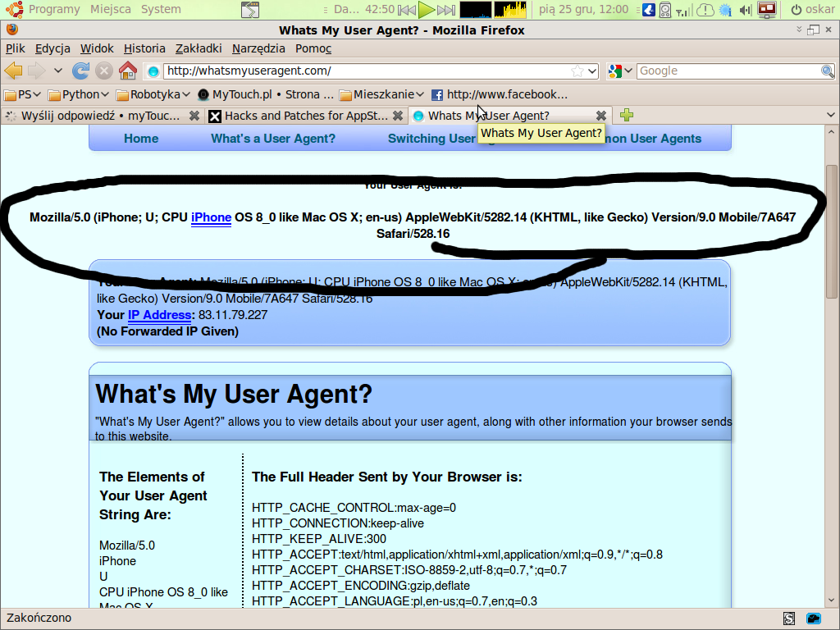Expand the Robotyka bookmarks folder
Screen dimensions: 840x630
point(153,95)
